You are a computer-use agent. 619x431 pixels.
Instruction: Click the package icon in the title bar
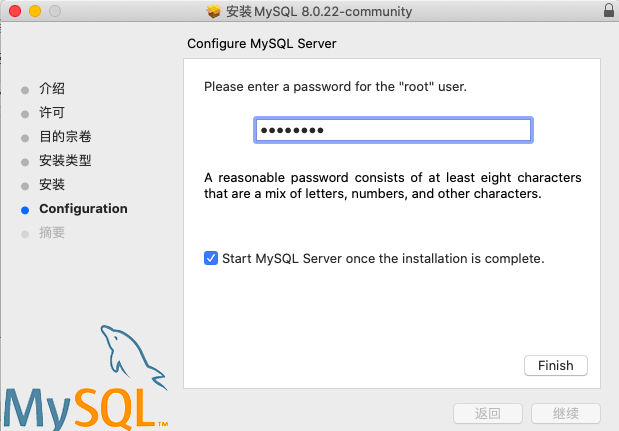[213, 11]
